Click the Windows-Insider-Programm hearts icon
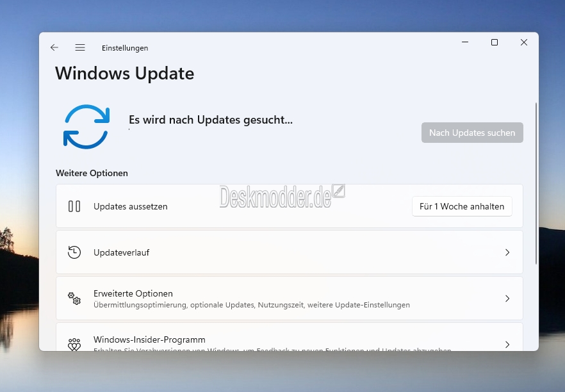 click(74, 344)
